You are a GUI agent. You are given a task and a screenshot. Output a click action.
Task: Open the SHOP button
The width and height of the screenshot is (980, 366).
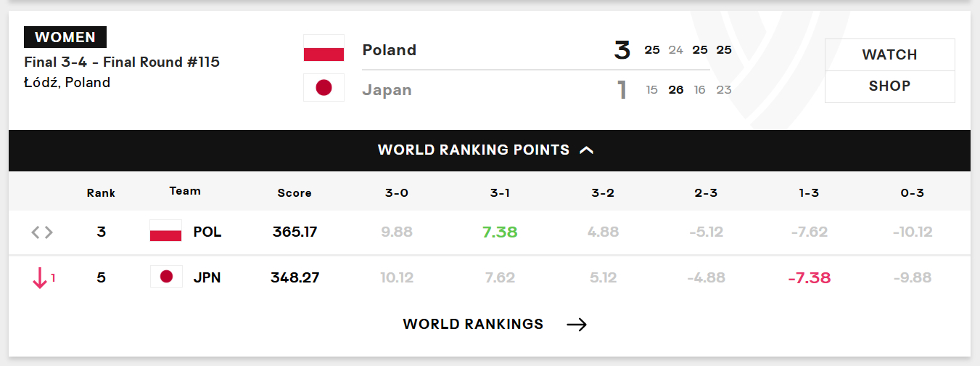889,86
